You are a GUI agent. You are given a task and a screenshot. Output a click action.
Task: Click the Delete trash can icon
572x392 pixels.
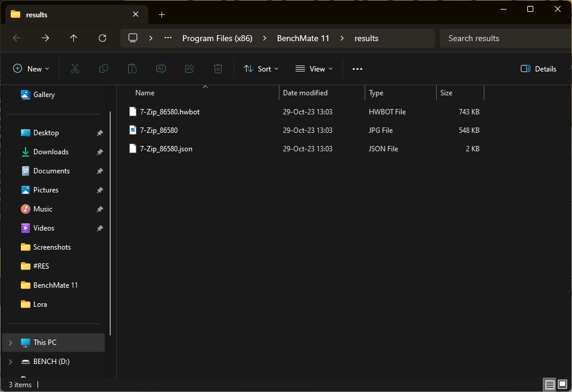click(x=218, y=69)
